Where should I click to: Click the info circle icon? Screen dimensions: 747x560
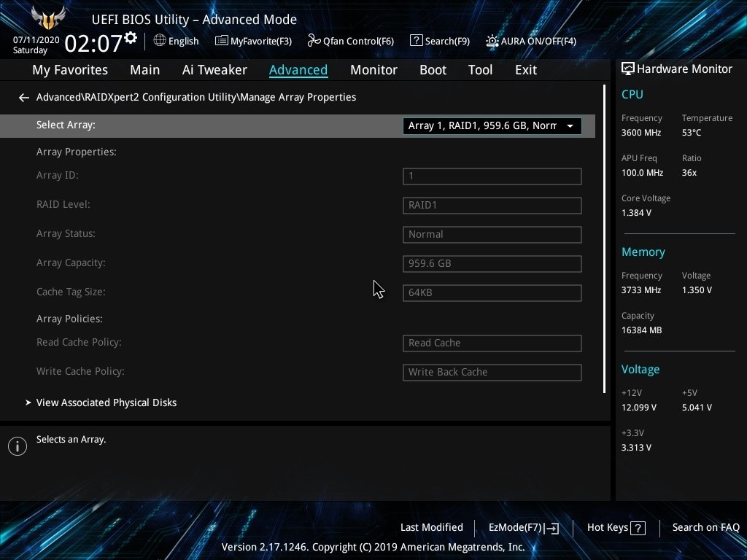point(18,446)
